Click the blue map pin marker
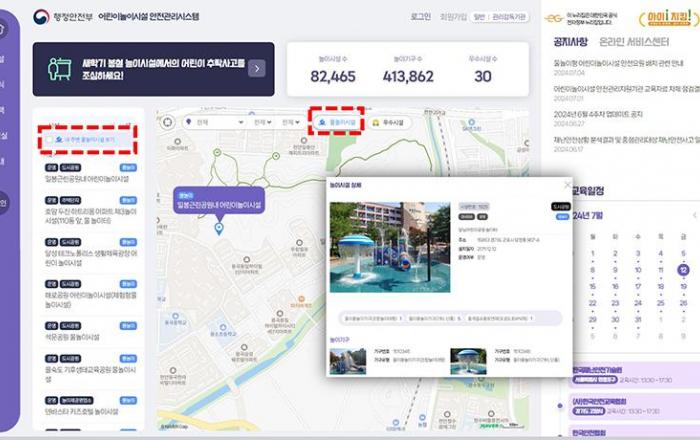 (219, 229)
